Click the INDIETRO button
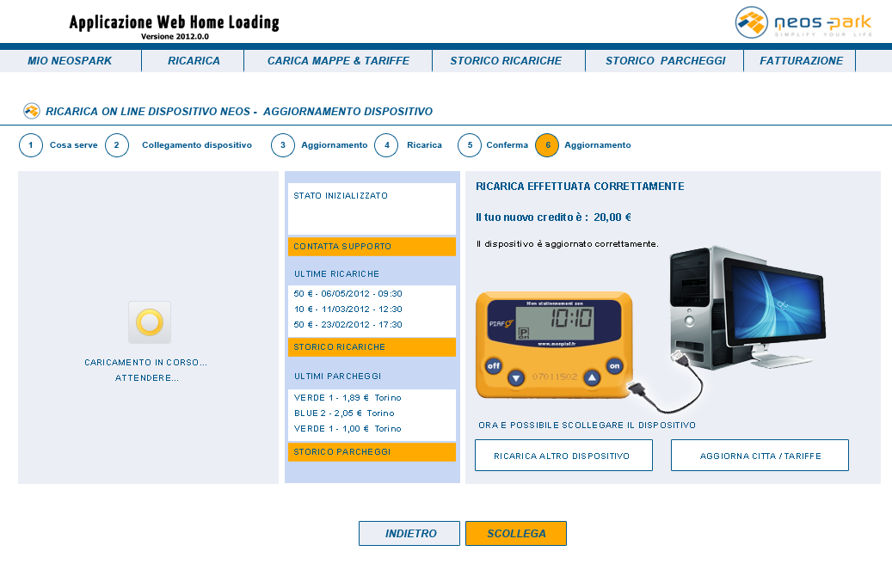Screen dimensions: 892x588 click(409, 533)
